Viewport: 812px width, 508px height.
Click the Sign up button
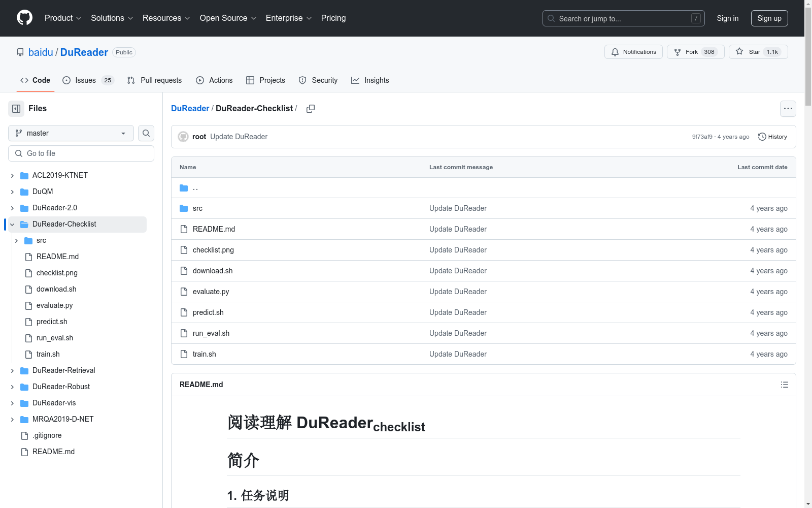(769, 18)
